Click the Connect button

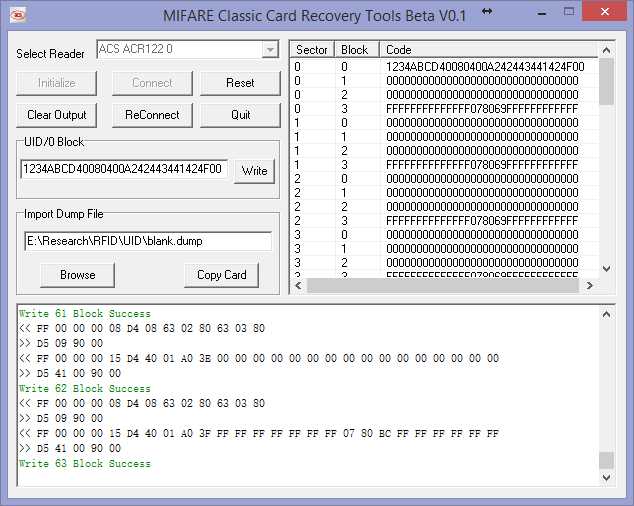(152, 83)
